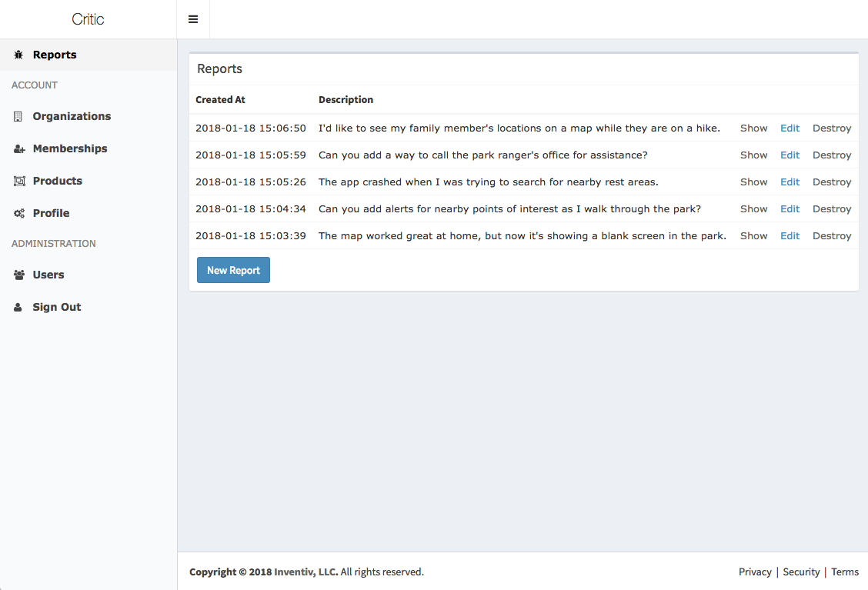Click the Reports panel heading

220,68
